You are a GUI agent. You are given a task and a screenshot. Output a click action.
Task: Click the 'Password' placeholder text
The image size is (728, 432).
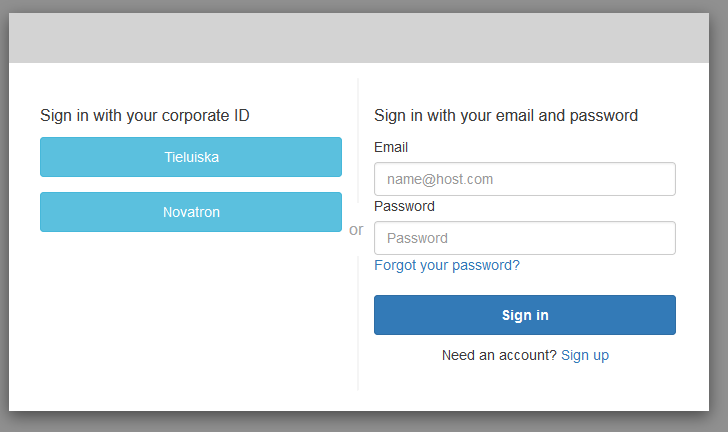pos(417,238)
